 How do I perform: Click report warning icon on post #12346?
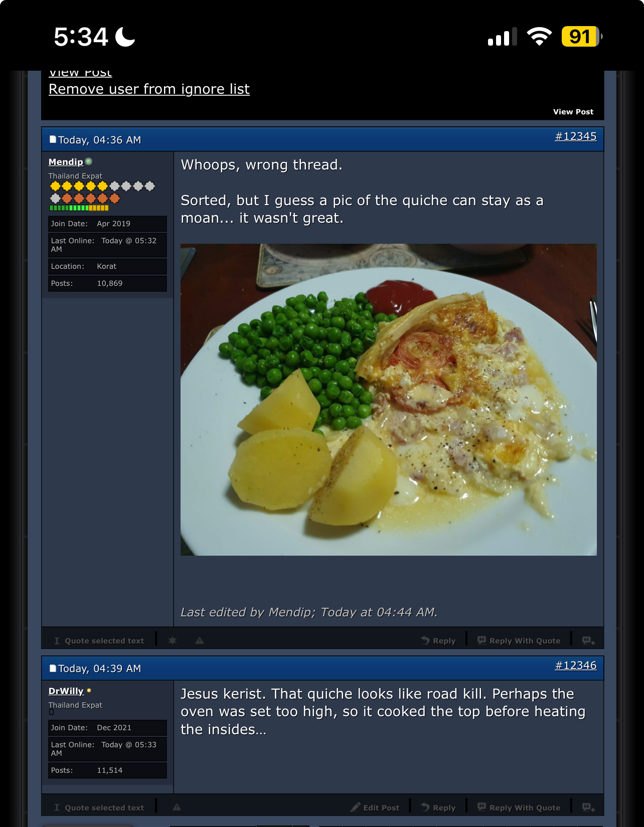pyautogui.click(x=177, y=807)
